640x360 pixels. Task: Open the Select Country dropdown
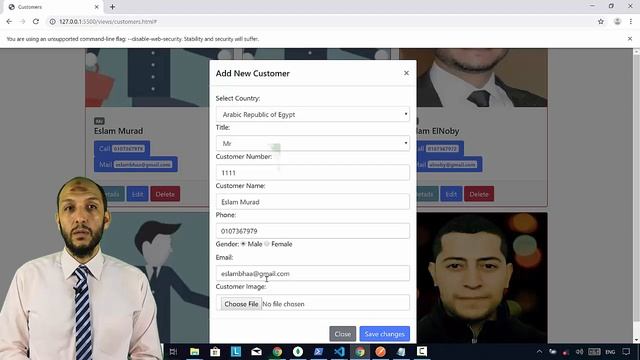[x=313, y=114]
